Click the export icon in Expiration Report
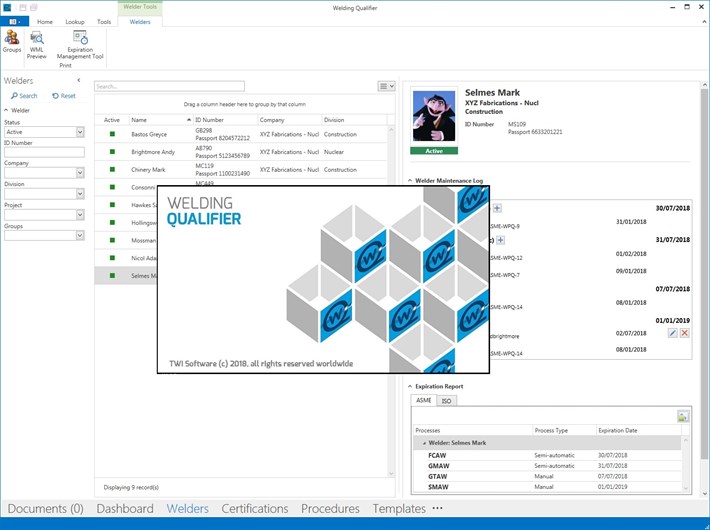710x530 pixels. click(683, 416)
